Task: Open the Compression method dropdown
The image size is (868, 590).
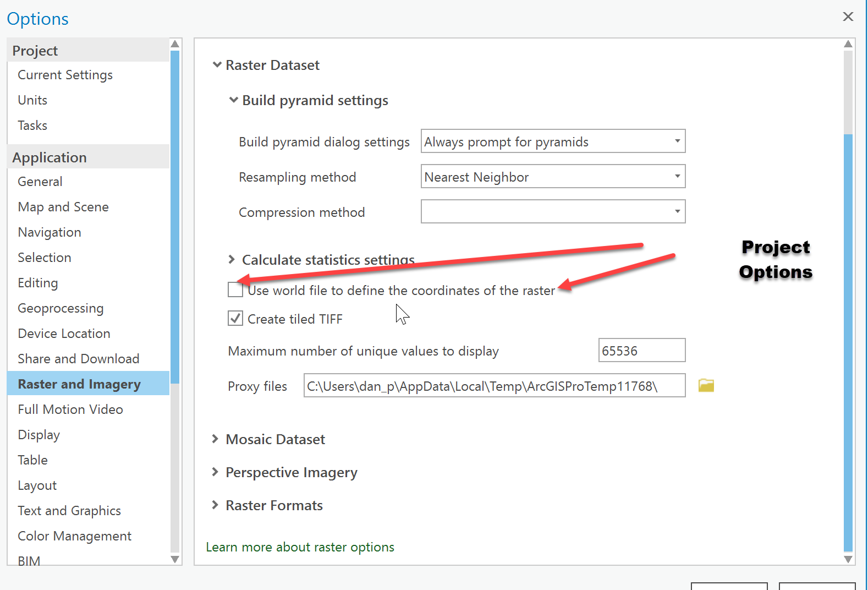Action: [x=553, y=212]
